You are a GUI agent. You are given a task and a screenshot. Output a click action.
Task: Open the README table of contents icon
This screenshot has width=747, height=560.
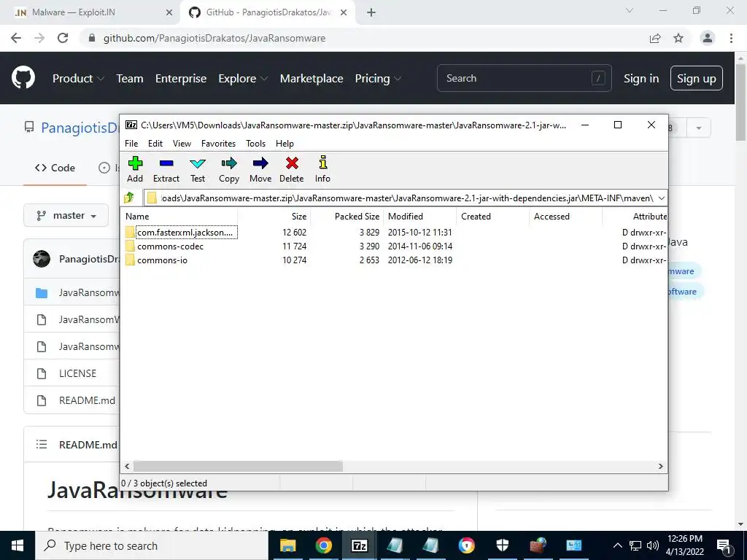pyautogui.click(x=42, y=444)
